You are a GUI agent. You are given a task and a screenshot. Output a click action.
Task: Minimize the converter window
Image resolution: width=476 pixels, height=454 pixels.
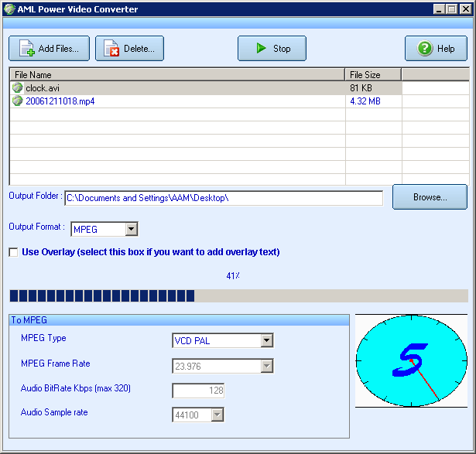pyautogui.click(x=439, y=9)
